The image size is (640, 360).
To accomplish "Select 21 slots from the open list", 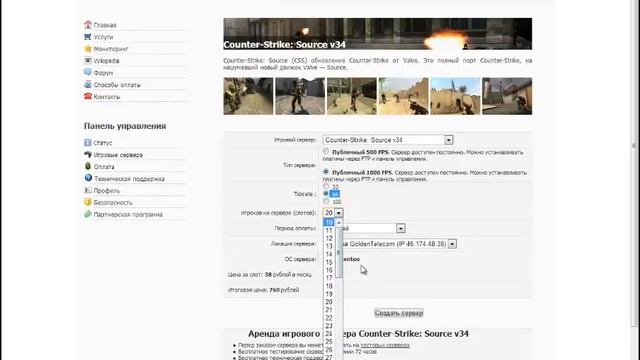I will 329,310.
